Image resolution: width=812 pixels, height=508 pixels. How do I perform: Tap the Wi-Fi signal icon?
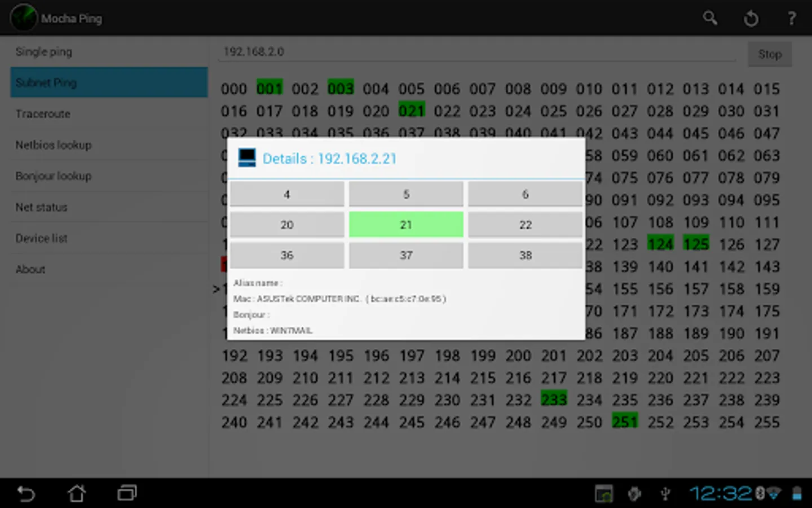click(773, 494)
